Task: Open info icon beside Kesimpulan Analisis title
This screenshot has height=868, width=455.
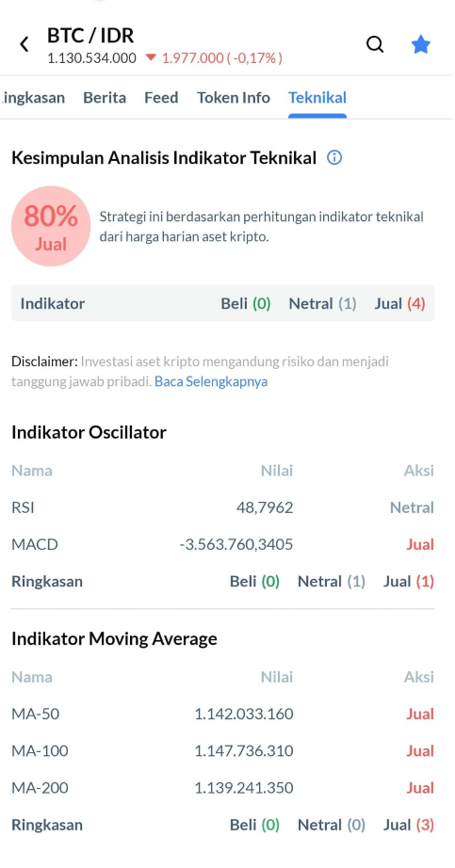Action: pyautogui.click(x=334, y=158)
